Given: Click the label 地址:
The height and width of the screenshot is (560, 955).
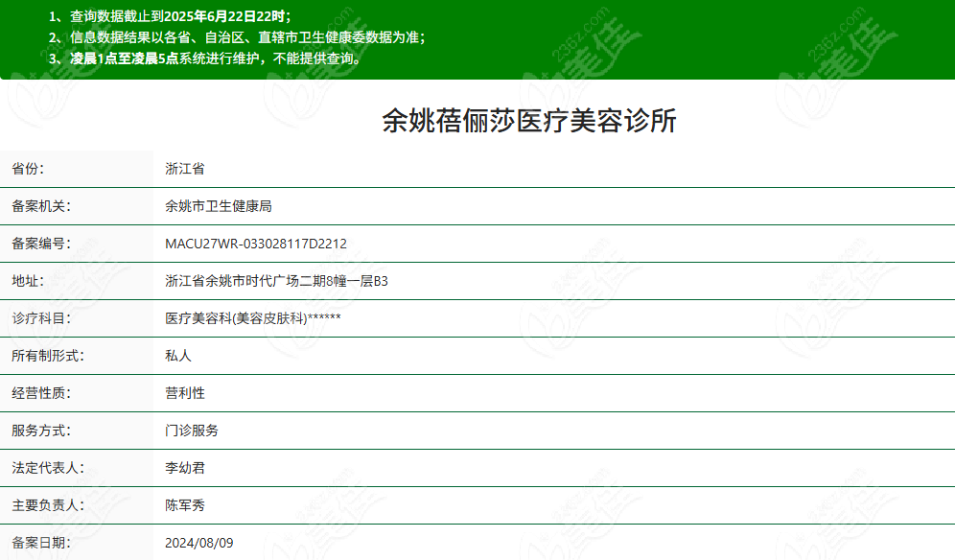Looking at the screenshot, I should 28,281.
